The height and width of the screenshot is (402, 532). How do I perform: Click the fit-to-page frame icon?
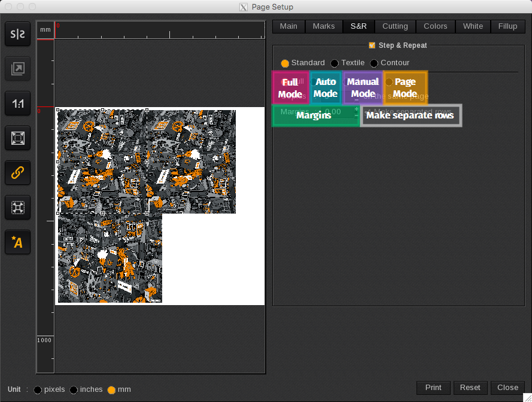point(18,138)
